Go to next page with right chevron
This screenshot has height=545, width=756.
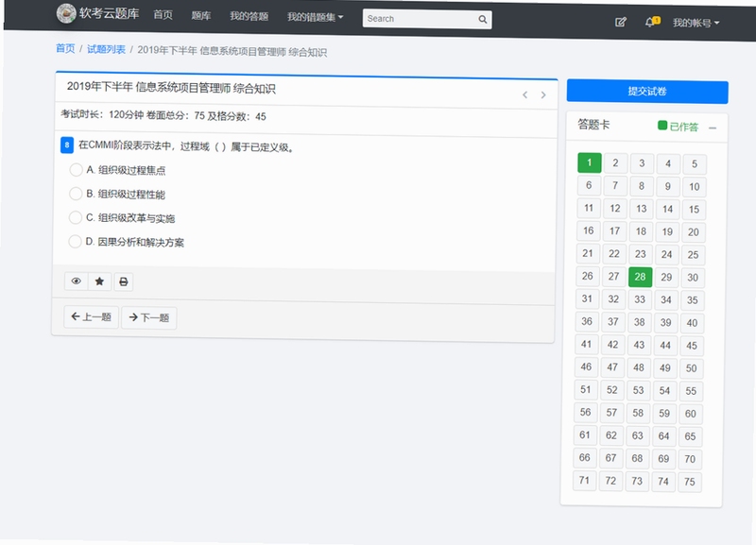543,95
